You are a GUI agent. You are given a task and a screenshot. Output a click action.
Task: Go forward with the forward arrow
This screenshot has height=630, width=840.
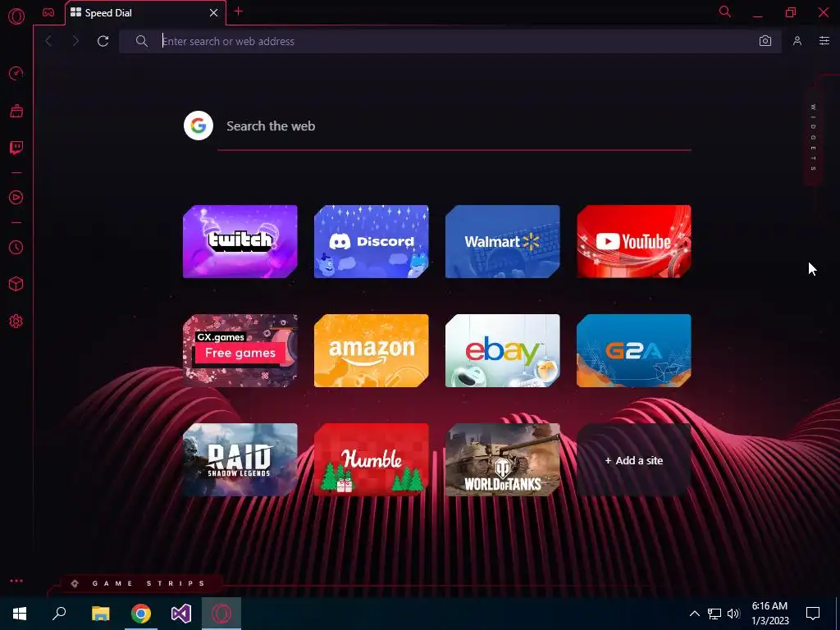(x=75, y=41)
